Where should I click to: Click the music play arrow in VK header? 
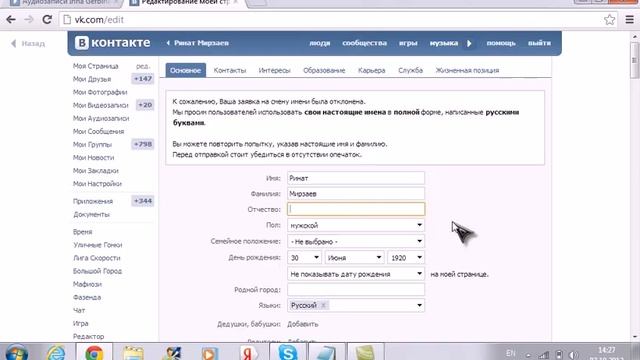tap(469, 43)
